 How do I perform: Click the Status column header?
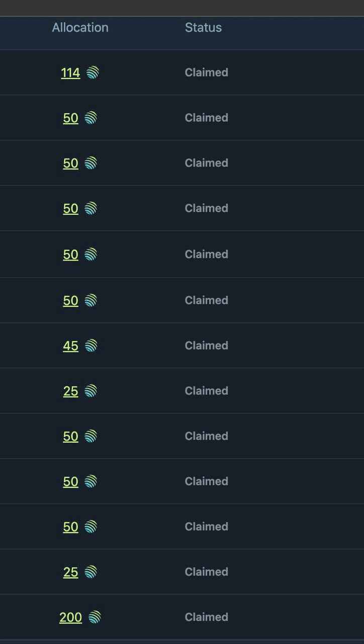pos(203,28)
